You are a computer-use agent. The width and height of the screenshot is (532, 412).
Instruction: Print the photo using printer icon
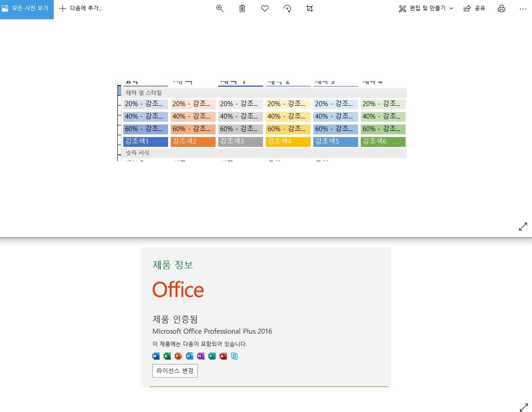[502, 9]
